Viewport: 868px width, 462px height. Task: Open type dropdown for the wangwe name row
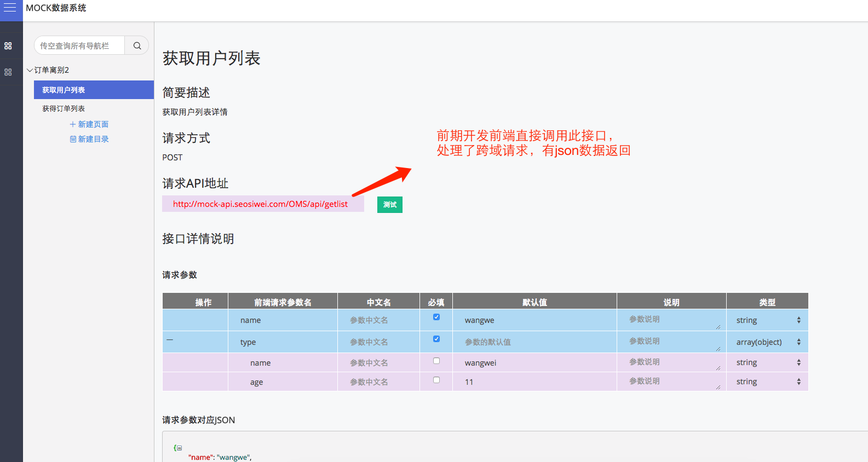point(768,320)
